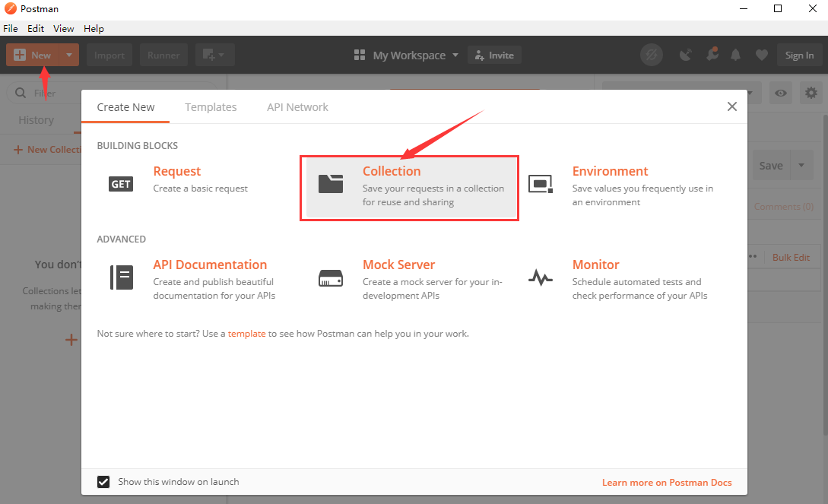This screenshot has width=828, height=504.
Task: Click the GET request icon
Action: click(121, 184)
